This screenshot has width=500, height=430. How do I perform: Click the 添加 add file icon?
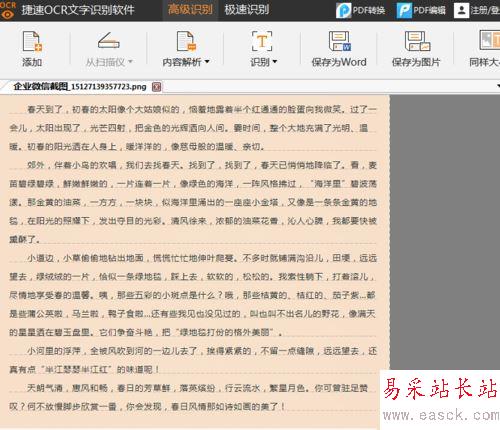[32, 41]
